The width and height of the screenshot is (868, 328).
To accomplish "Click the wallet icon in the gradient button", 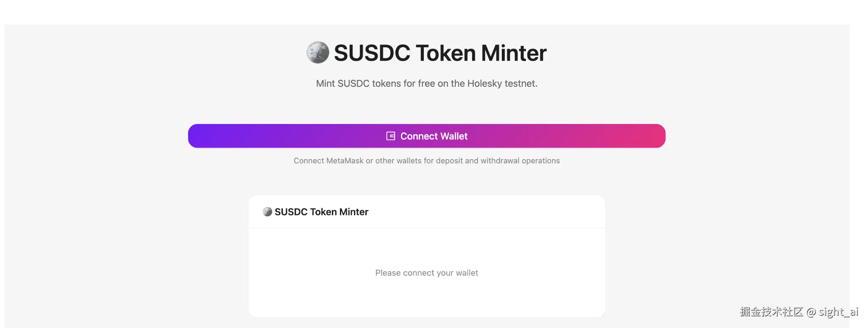I will pyautogui.click(x=391, y=136).
